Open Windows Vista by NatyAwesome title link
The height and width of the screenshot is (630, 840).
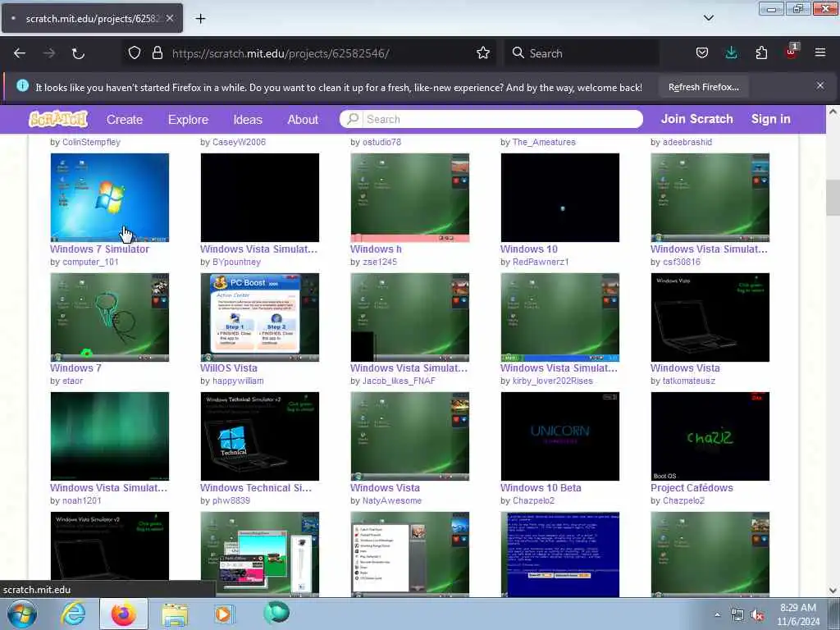(x=386, y=487)
